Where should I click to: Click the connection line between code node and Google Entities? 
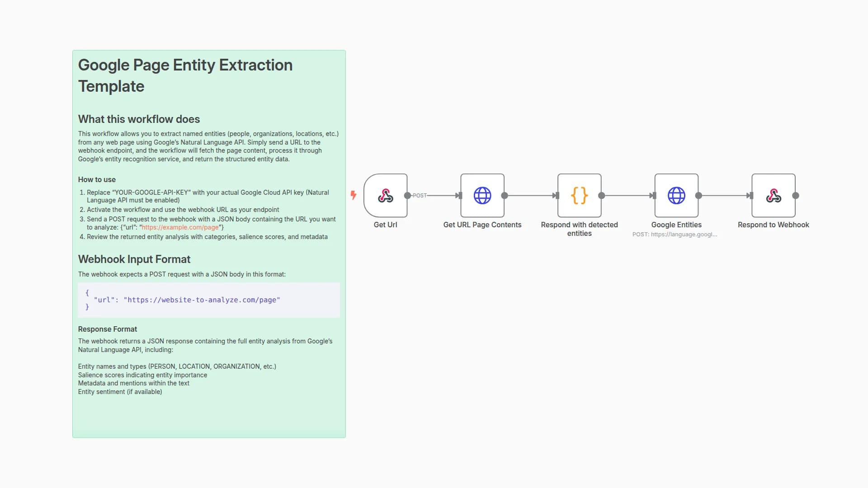point(627,196)
